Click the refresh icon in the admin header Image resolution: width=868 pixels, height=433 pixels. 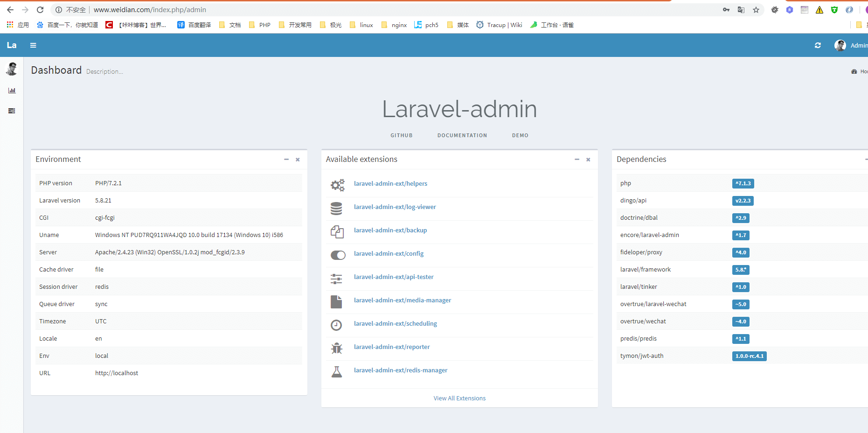[818, 45]
